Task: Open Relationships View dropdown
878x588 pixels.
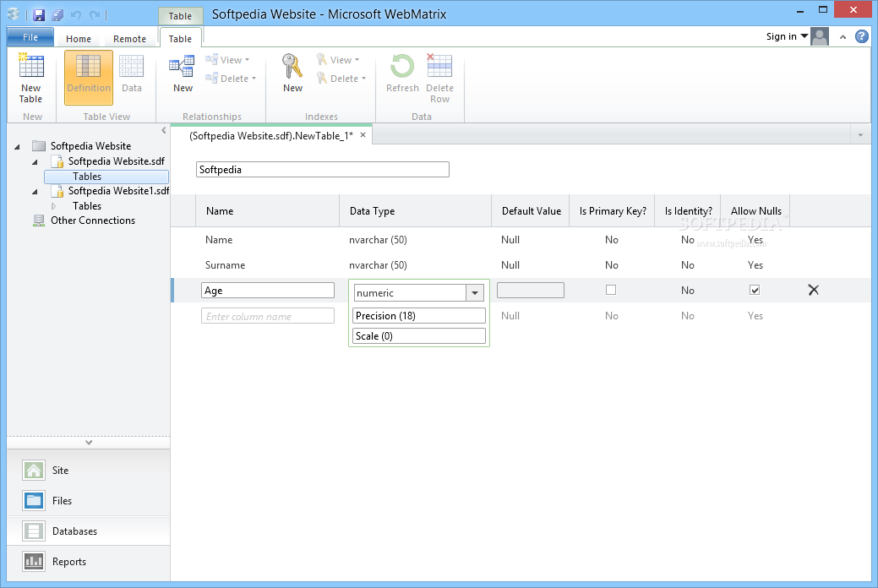Action: 227,60
